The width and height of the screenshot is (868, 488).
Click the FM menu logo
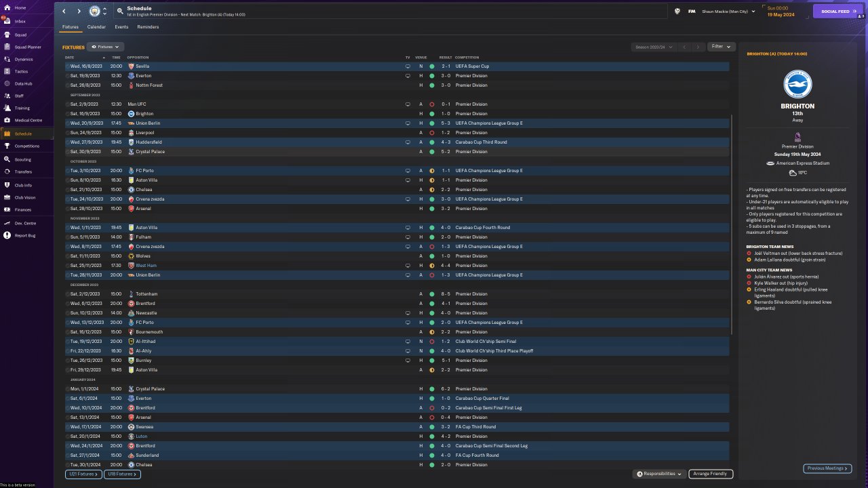click(x=692, y=11)
